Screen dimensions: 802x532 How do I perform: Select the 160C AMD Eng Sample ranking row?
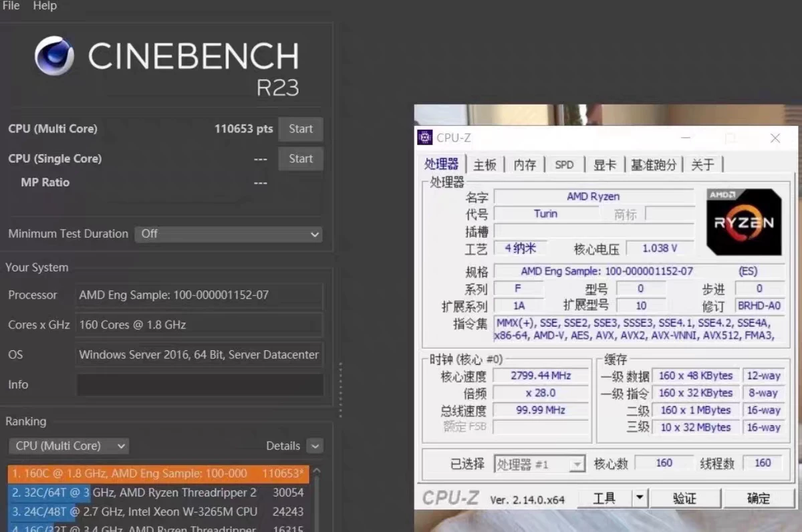pyautogui.click(x=158, y=474)
